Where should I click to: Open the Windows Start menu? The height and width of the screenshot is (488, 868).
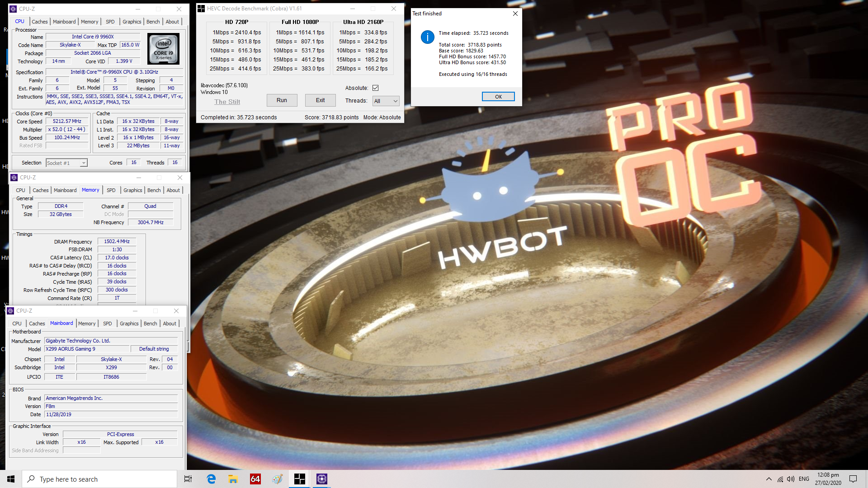[11, 479]
